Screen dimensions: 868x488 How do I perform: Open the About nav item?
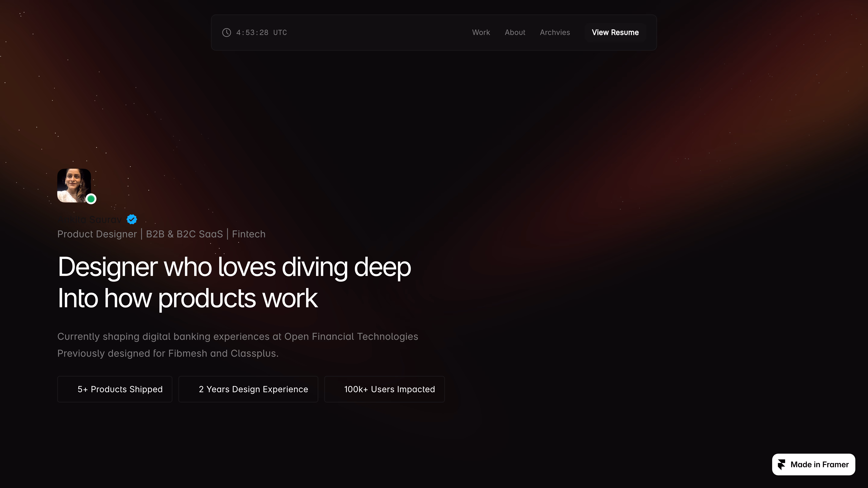[x=515, y=32]
